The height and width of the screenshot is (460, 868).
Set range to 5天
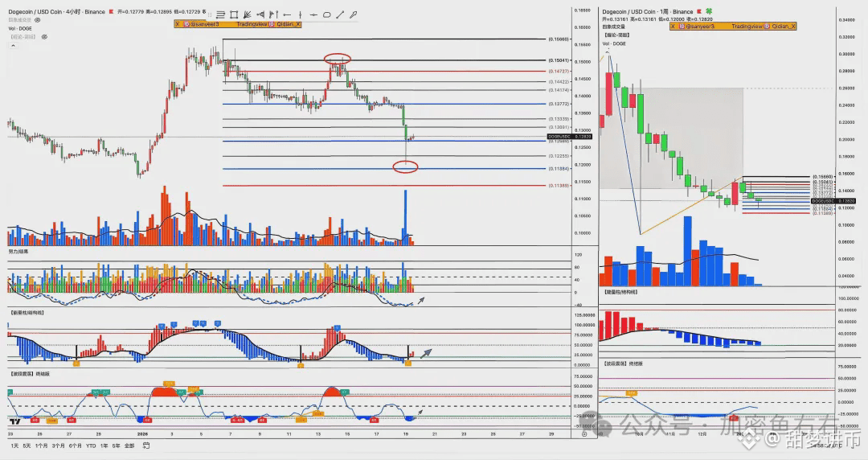(27, 446)
